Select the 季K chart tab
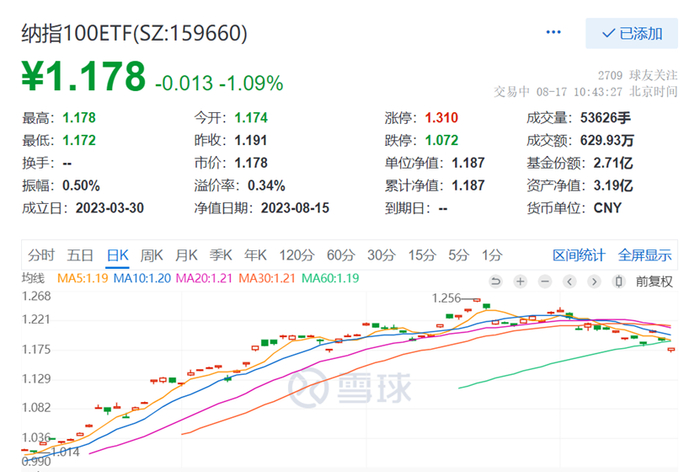 click(x=221, y=255)
